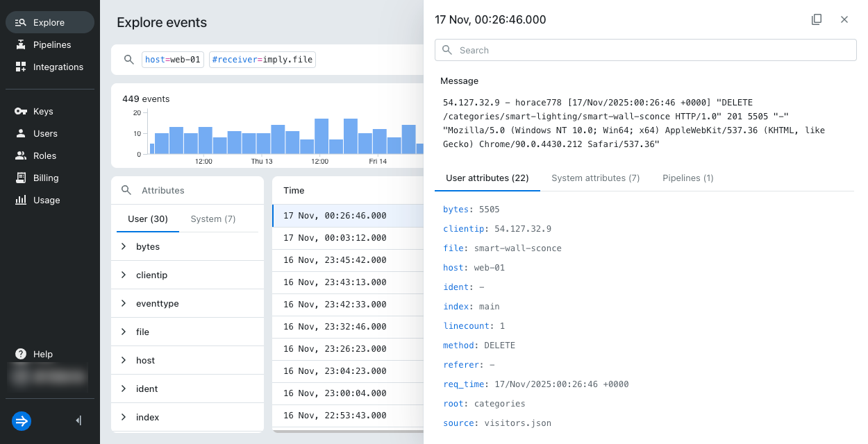
Task: Collapse the left sidebar
Action: tap(78, 420)
